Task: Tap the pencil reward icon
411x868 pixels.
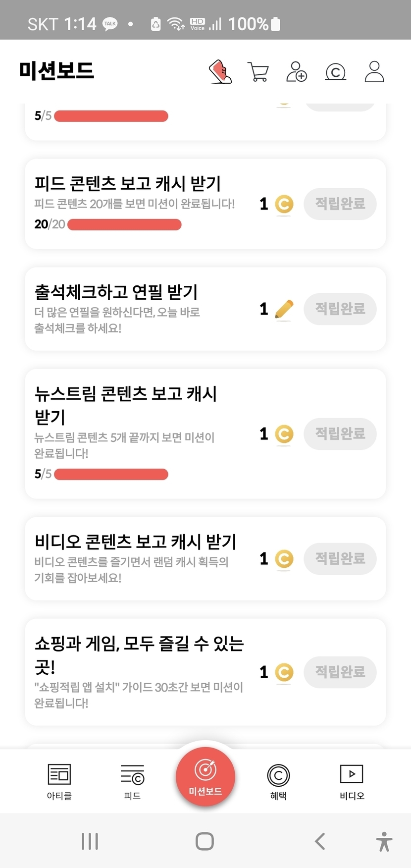Action: [x=284, y=310]
